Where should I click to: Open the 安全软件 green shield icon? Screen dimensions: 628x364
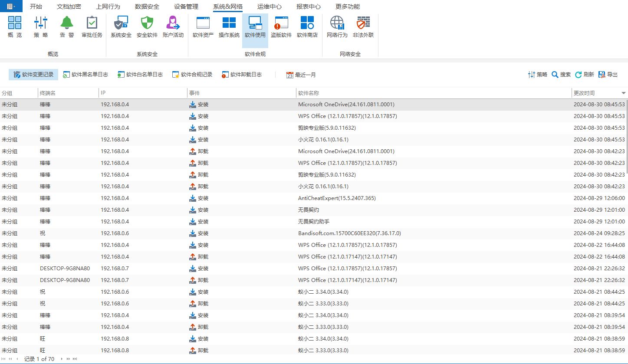click(147, 27)
